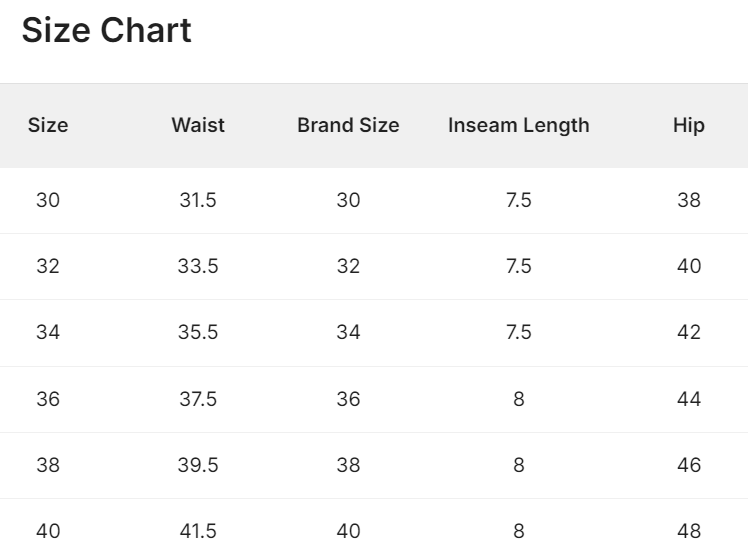
Task: Click the Hip column header
Action: pyautogui.click(x=689, y=126)
